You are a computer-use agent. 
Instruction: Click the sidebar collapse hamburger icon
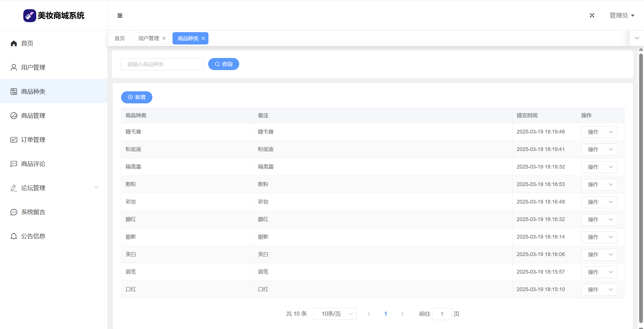tap(120, 16)
